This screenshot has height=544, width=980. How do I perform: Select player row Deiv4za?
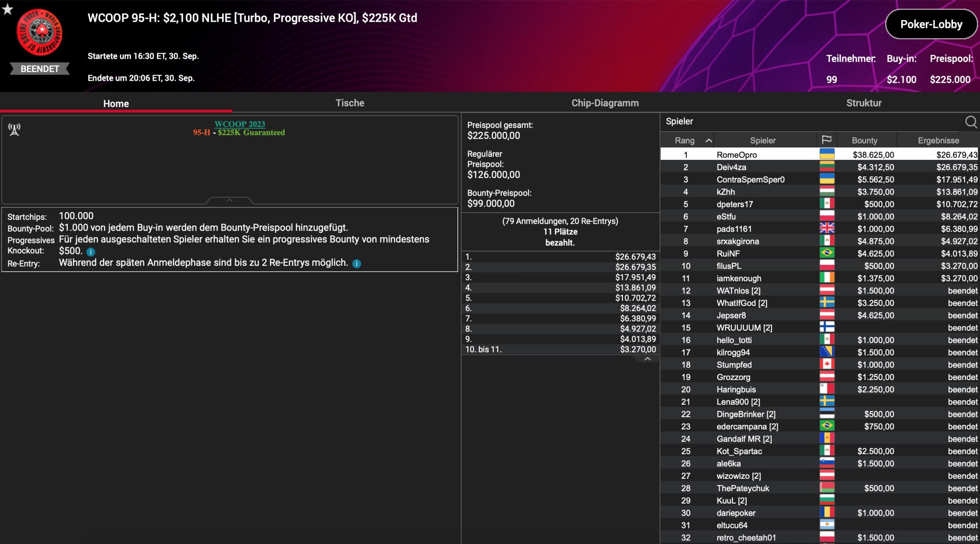(x=819, y=167)
